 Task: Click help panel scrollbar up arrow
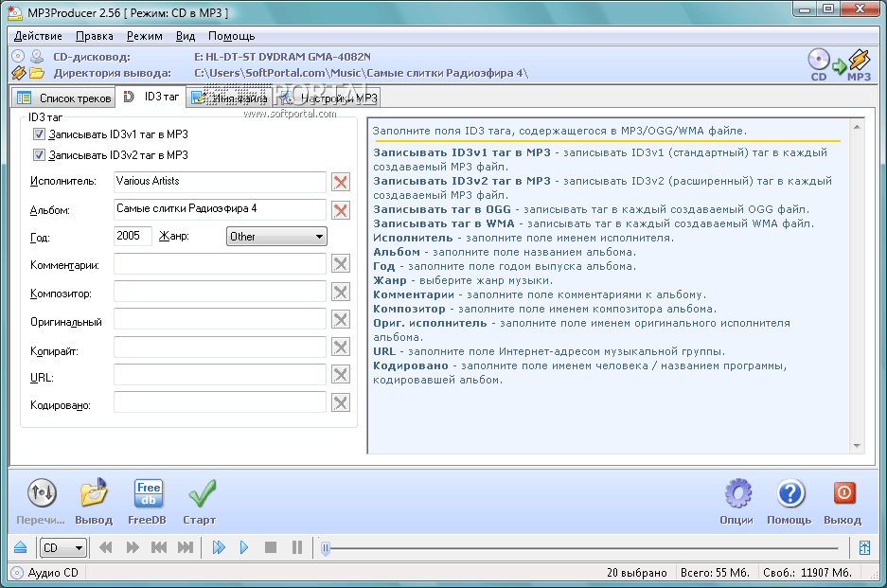coord(857,127)
